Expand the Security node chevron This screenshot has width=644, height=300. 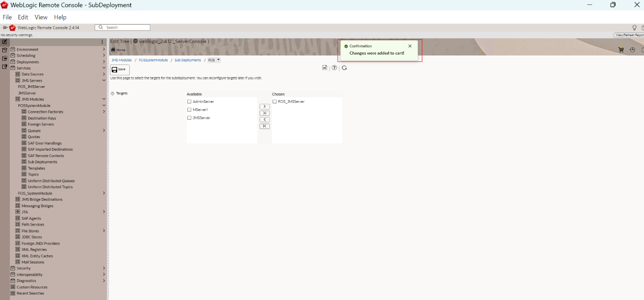104,268
